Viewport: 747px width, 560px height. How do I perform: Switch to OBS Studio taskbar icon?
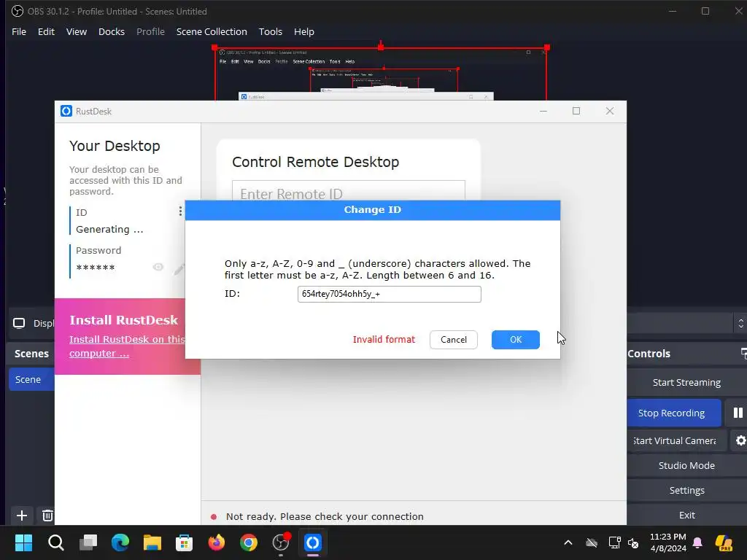tap(281, 542)
